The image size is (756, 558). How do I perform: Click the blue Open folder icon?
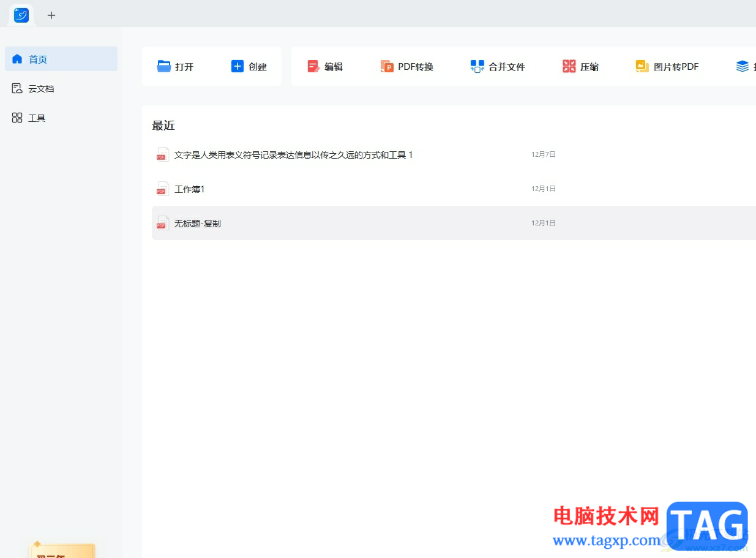tap(164, 66)
